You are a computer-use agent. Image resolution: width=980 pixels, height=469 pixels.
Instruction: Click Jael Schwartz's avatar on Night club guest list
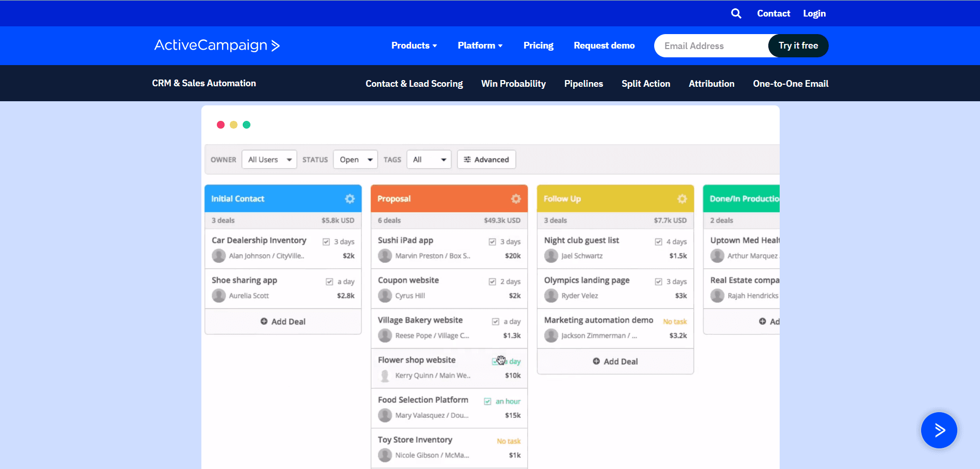pos(550,256)
